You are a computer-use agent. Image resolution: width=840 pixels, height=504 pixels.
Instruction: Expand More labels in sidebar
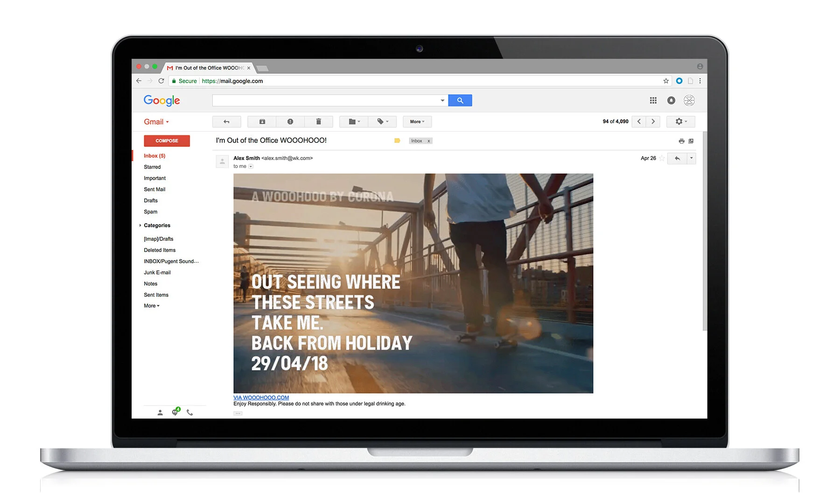[152, 306]
